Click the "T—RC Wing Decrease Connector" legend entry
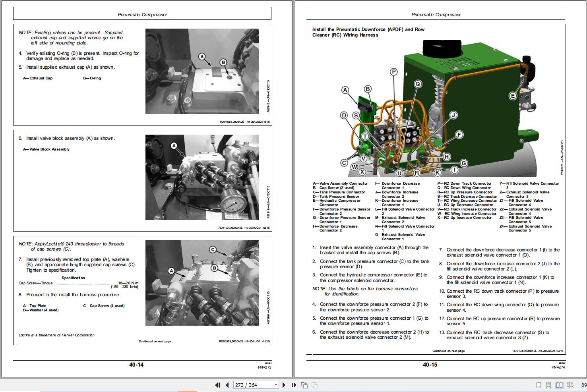 click(467, 201)
